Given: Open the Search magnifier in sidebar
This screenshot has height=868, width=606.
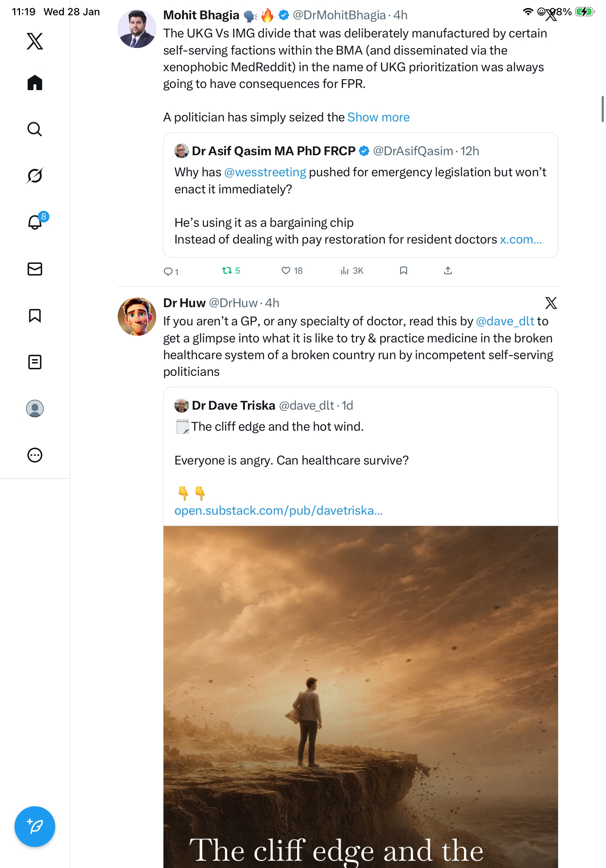Looking at the screenshot, I should coord(35,129).
